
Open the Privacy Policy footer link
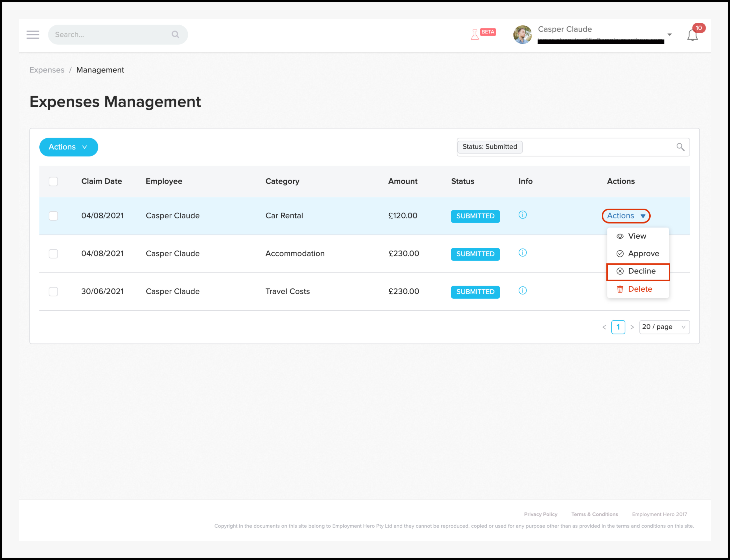coord(540,514)
